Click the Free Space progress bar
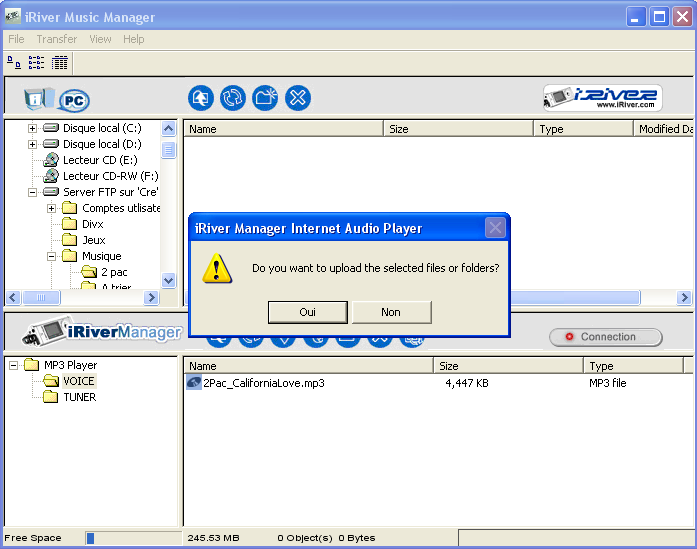Viewport: 697px width, 549px height. [x=133, y=538]
